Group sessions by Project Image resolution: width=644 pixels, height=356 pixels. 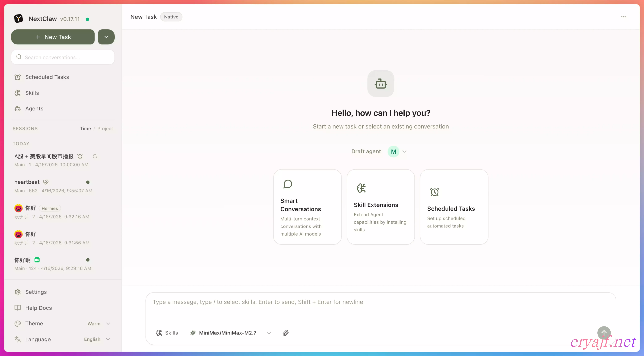(105, 129)
